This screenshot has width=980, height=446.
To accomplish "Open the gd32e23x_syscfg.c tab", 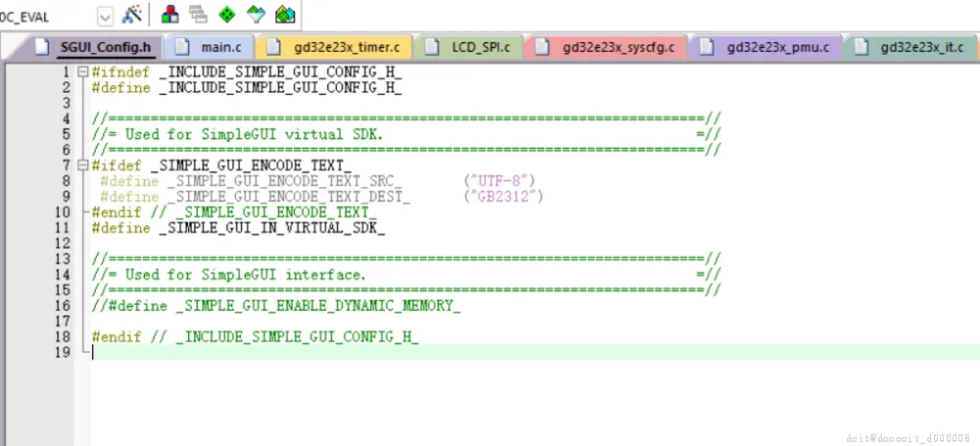I will coord(606,47).
